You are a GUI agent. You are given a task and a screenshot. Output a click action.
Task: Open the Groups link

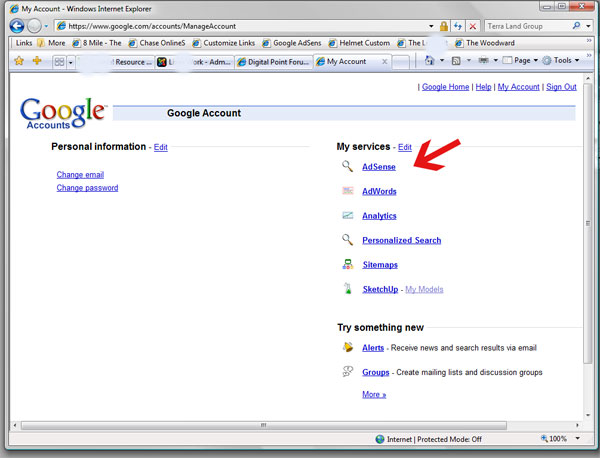[x=375, y=372]
